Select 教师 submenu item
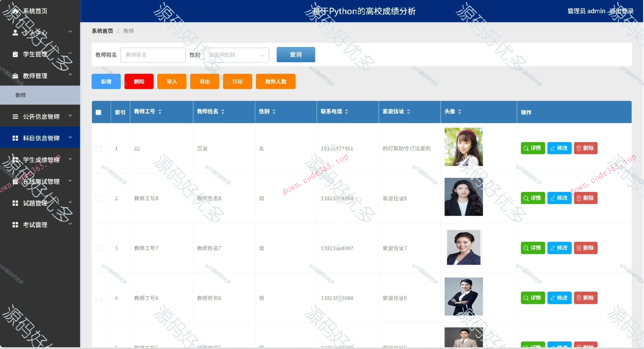The image size is (644, 349). [21, 95]
